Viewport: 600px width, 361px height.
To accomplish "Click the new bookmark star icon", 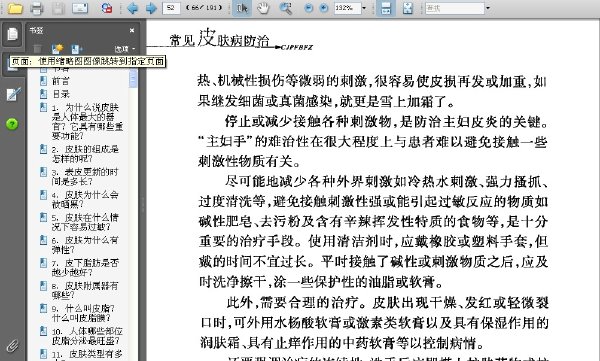I will click(57, 49).
